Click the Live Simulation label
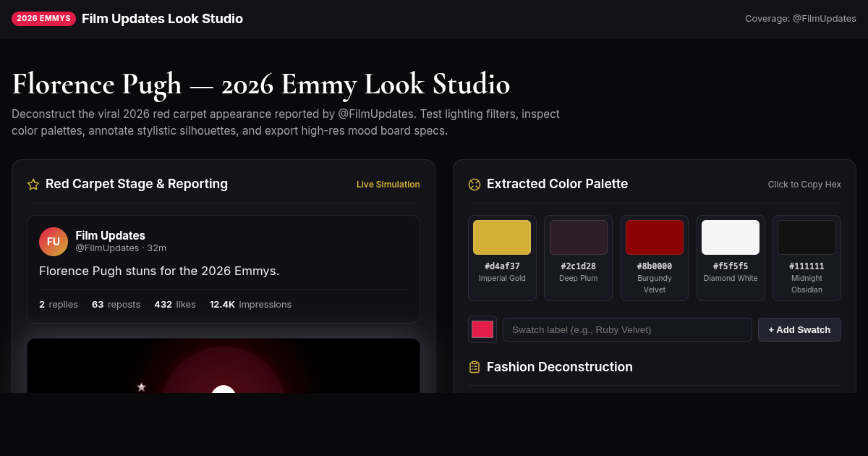The width and height of the screenshot is (868, 456). [x=388, y=185]
